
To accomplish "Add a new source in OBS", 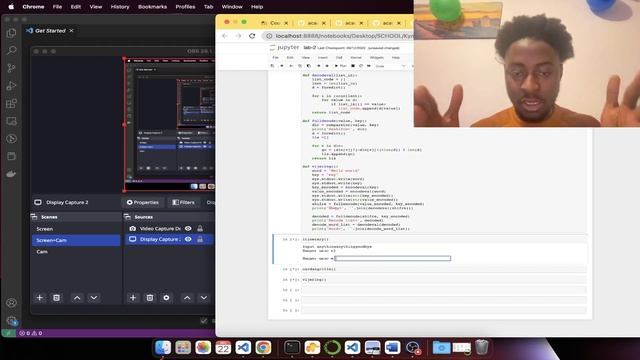I will coord(133,298).
